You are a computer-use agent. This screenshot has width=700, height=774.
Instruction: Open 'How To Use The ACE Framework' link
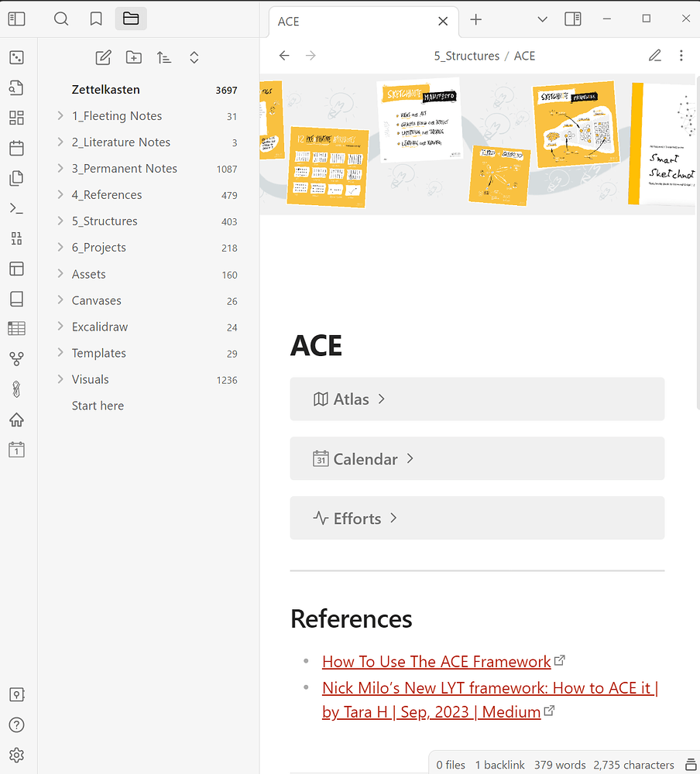(436, 662)
